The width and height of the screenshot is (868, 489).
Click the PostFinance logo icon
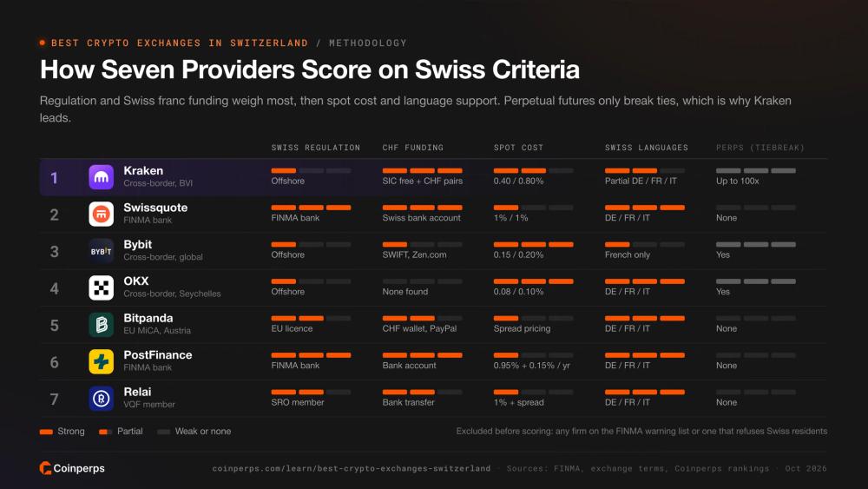(x=101, y=361)
